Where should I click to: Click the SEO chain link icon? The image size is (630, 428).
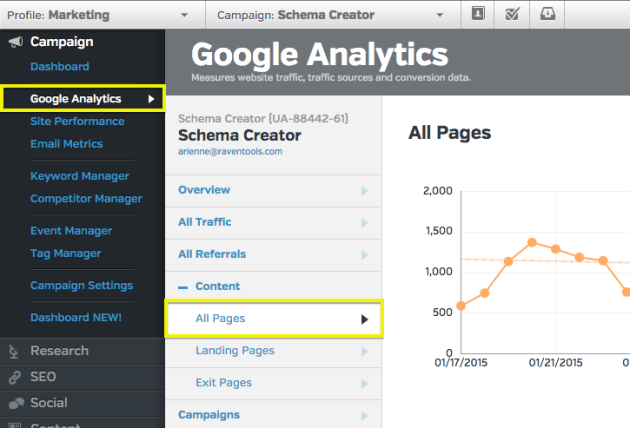click(15, 377)
